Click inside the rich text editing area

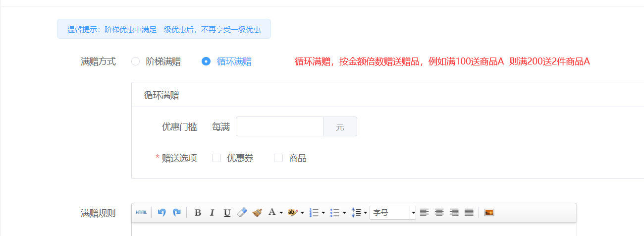click(x=354, y=230)
